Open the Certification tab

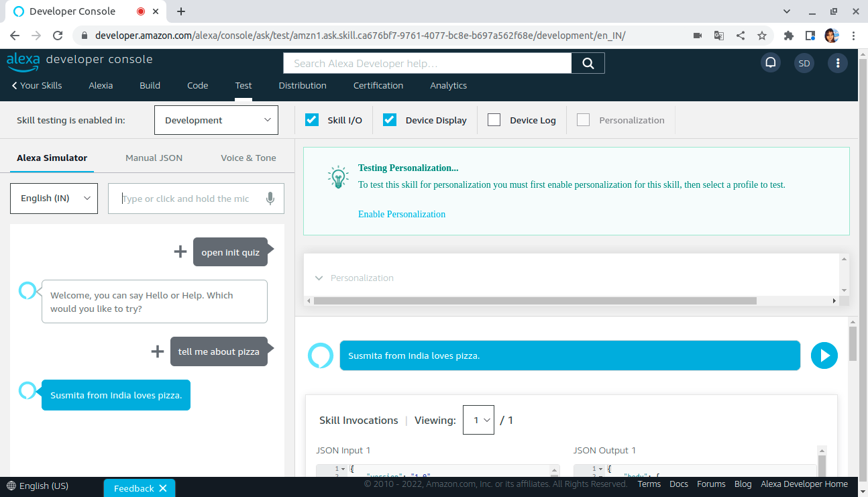tap(378, 85)
